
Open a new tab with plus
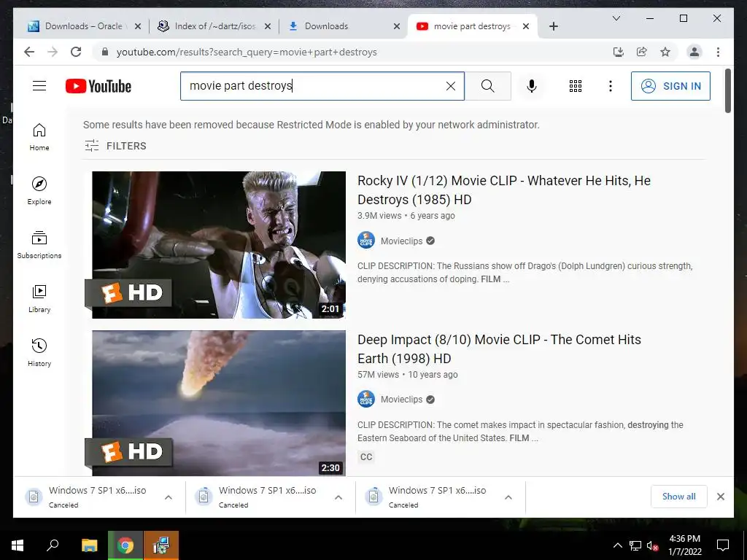tap(554, 26)
